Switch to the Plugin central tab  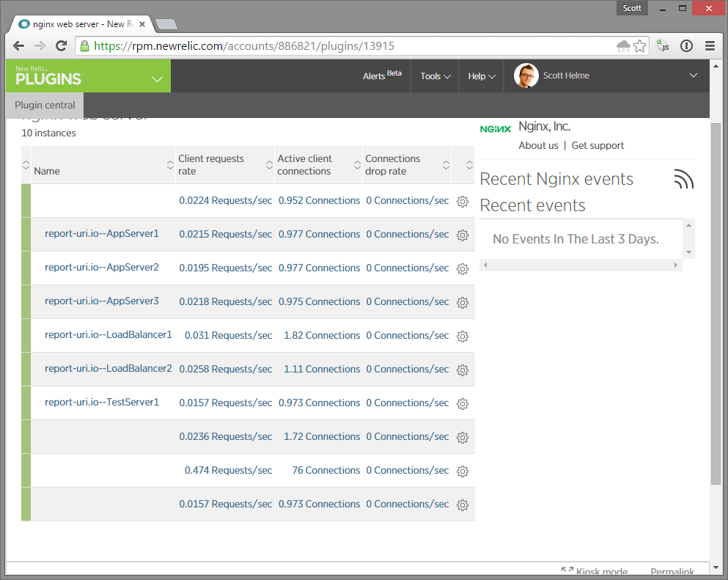tap(44, 105)
